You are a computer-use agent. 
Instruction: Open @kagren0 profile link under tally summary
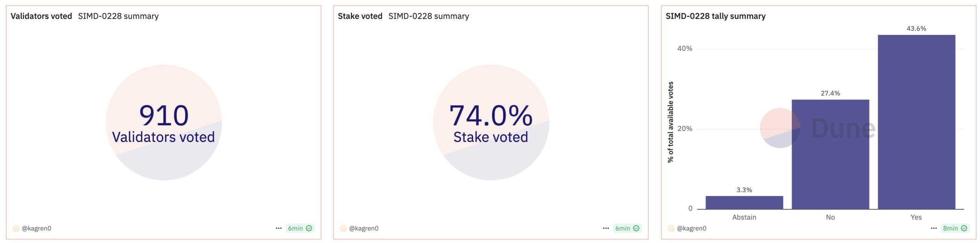click(691, 228)
